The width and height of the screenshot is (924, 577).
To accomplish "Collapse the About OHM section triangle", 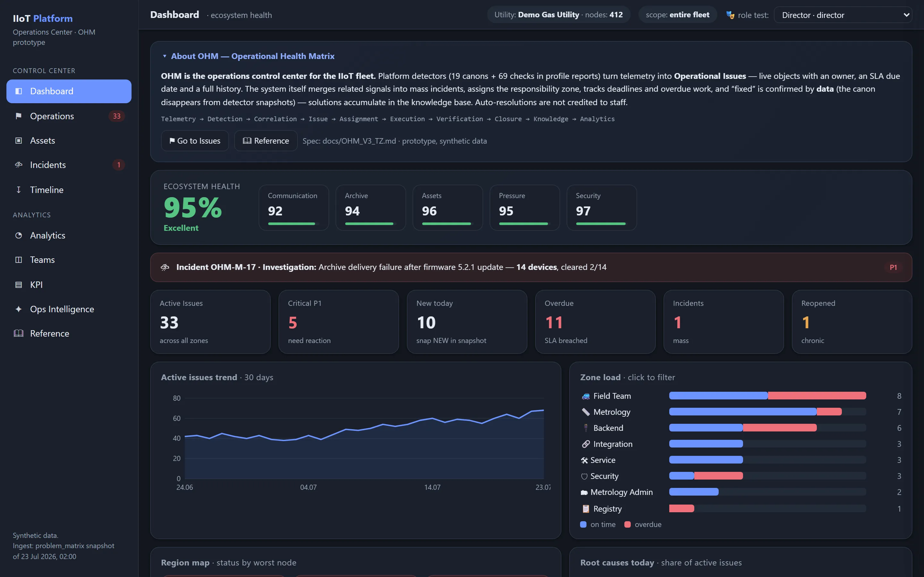I will [165, 56].
